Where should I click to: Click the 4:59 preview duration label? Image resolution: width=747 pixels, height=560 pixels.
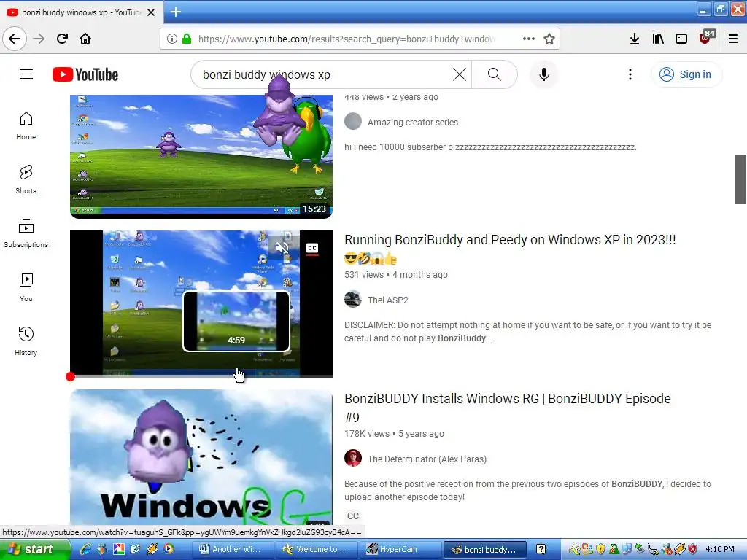[236, 340]
